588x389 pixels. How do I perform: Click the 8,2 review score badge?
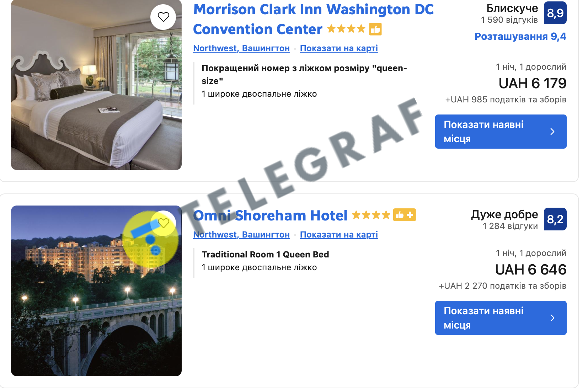(x=555, y=219)
